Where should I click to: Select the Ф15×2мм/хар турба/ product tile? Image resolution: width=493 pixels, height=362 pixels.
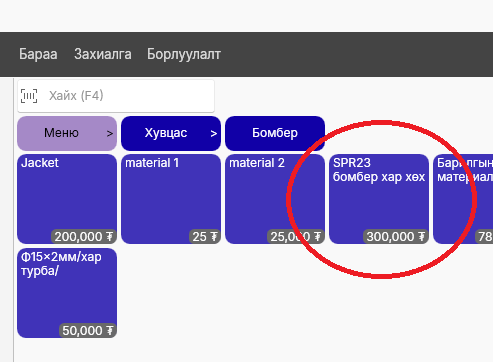click(x=67, y=293)
